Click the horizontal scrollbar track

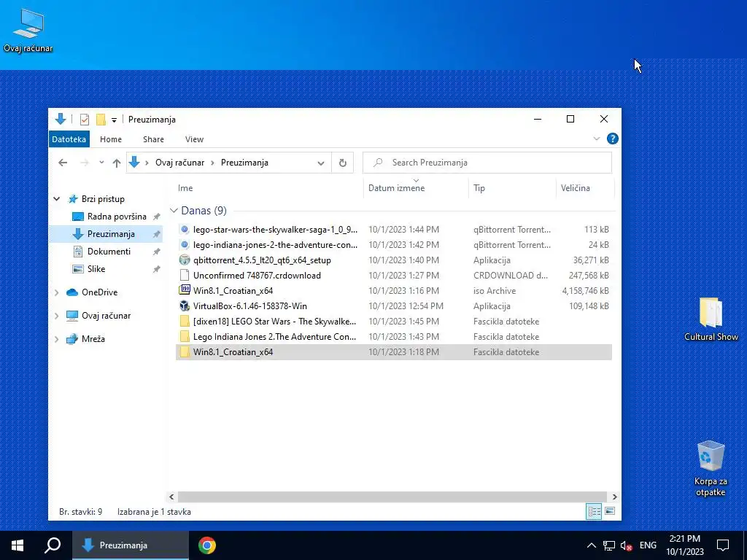tap(392, 497)
